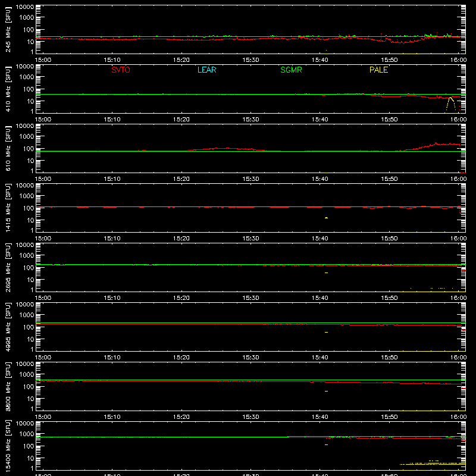Select the 410 MHz [SFU] axis title
Screen dimensions: 476x476
[x=8, y=89]
